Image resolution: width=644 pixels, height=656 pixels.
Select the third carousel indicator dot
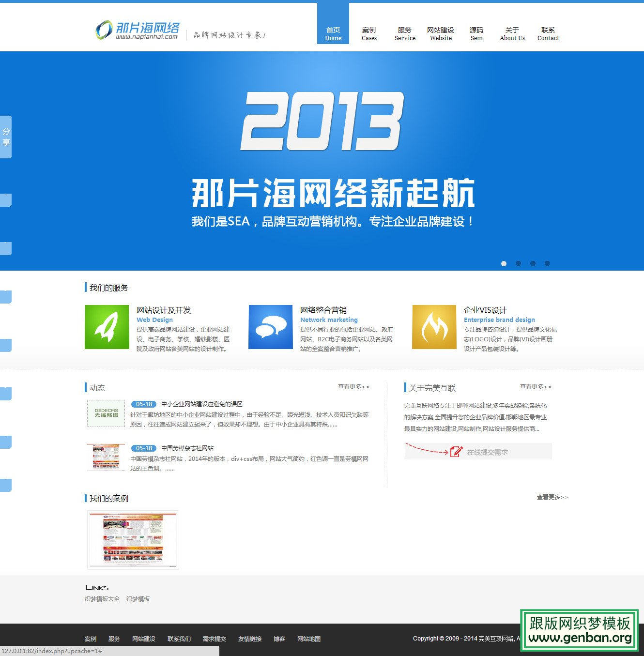533,263
